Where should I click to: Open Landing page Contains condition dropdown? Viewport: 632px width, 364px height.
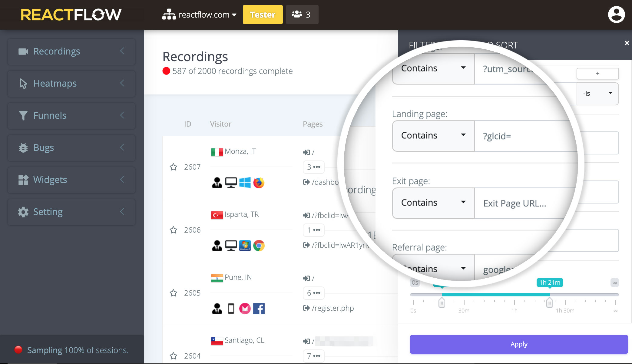tap(433, 136)
